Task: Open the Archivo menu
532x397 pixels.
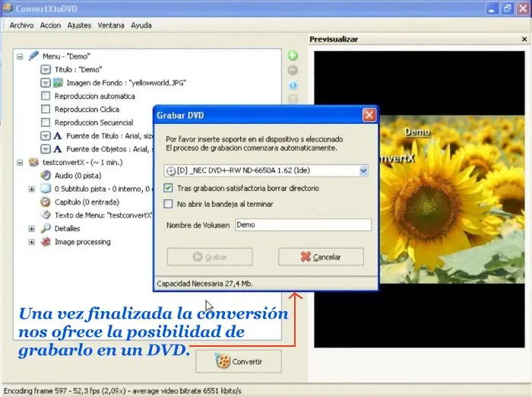Action: 21,25
